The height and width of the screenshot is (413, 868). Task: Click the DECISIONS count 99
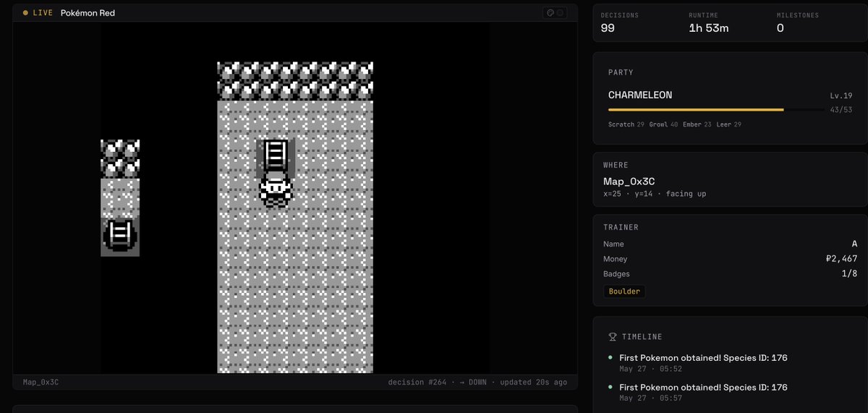coord(609,28)
